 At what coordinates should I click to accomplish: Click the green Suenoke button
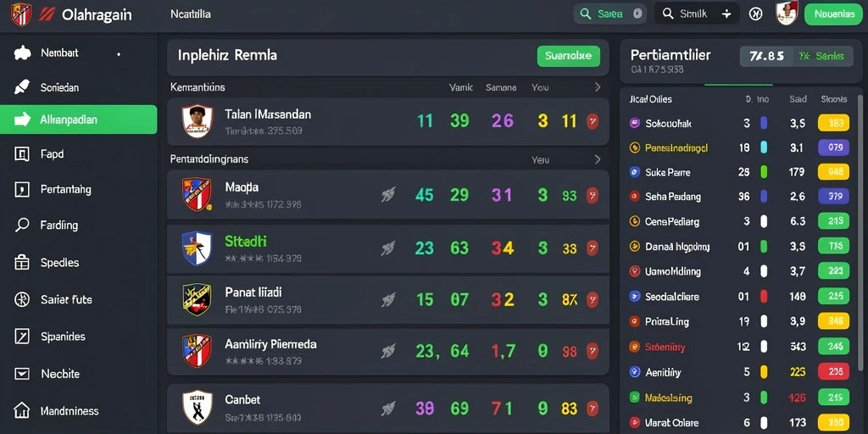569,56
